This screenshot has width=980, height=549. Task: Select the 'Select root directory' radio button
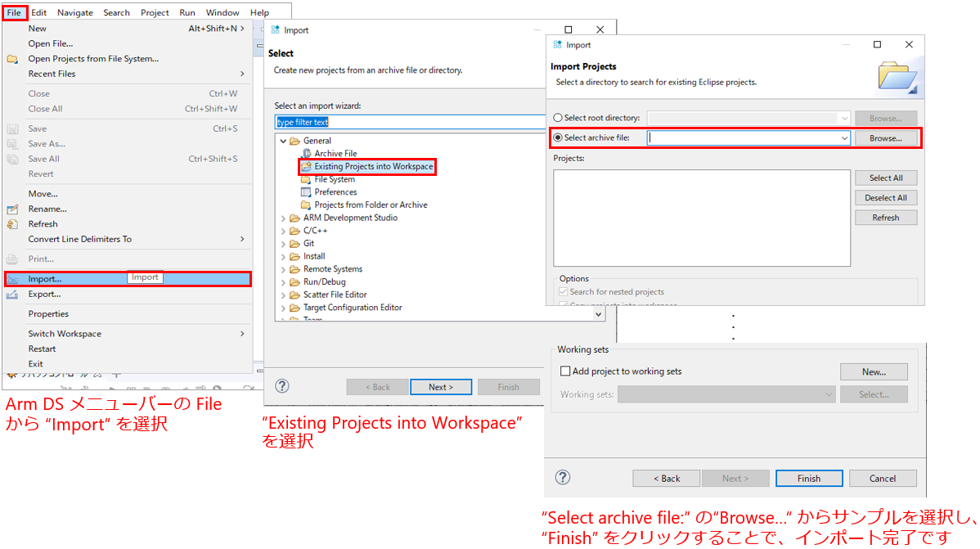click(559, 119)
